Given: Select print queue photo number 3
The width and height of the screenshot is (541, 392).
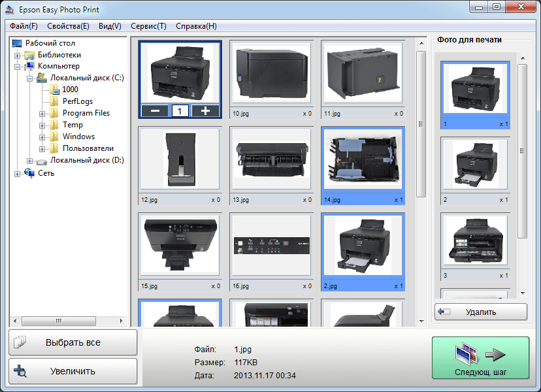Looking at the screenshot, I should tap(476, 247).
